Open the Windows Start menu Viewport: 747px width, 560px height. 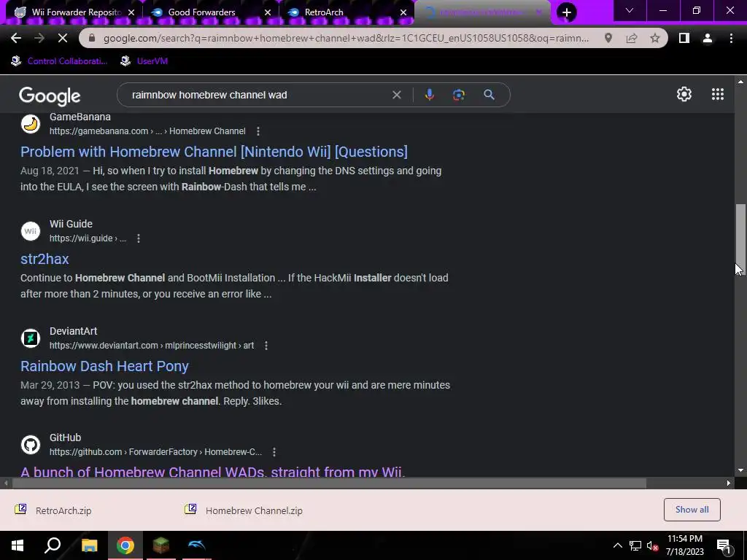(18, 545)
